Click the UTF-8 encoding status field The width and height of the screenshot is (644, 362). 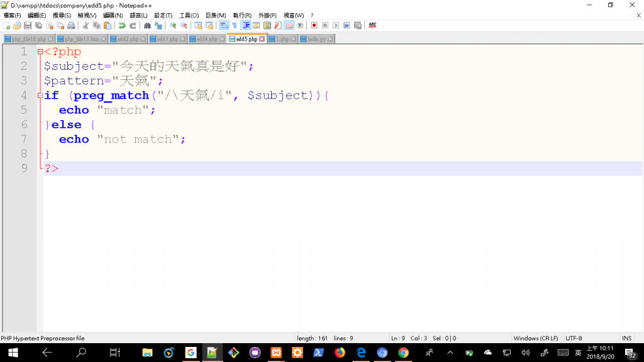574,338
